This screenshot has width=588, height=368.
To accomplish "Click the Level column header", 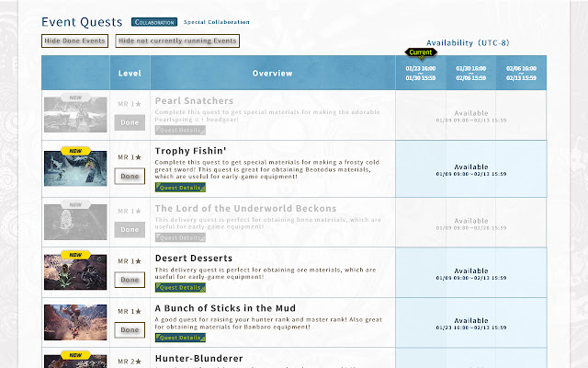I will tap(130, 74).
